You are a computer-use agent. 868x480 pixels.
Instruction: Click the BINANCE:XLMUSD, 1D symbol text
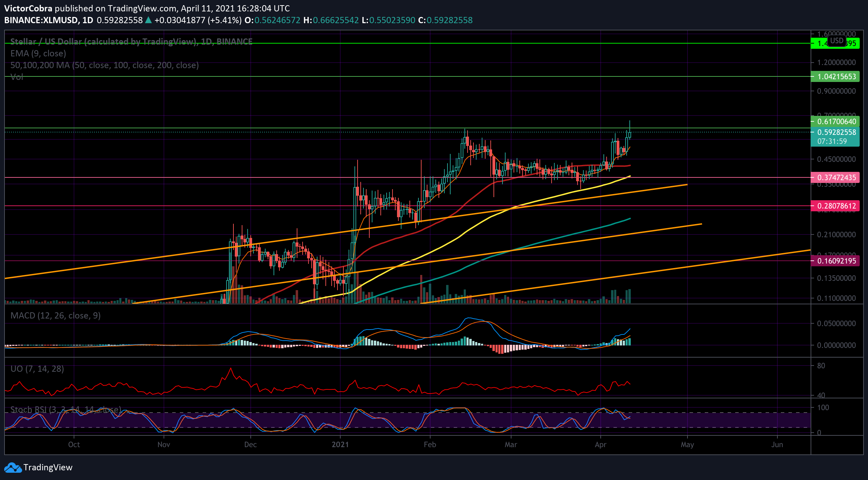click(x=49, y=20)
